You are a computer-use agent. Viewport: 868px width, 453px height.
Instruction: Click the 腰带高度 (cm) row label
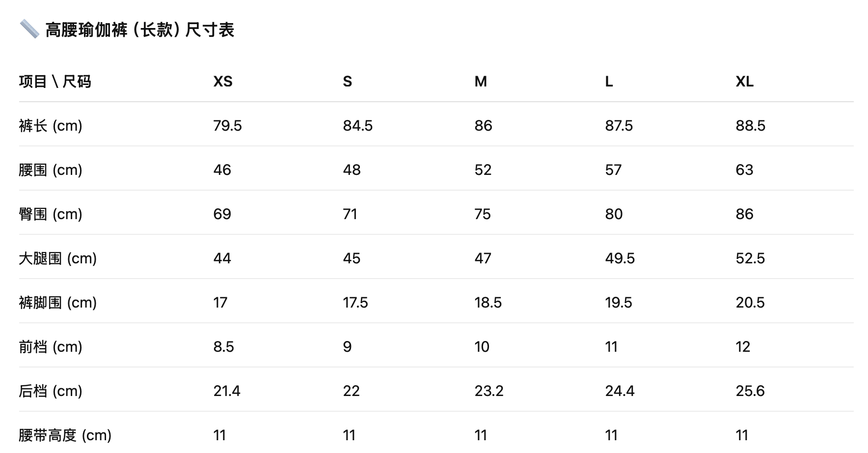tap(65, 435)
